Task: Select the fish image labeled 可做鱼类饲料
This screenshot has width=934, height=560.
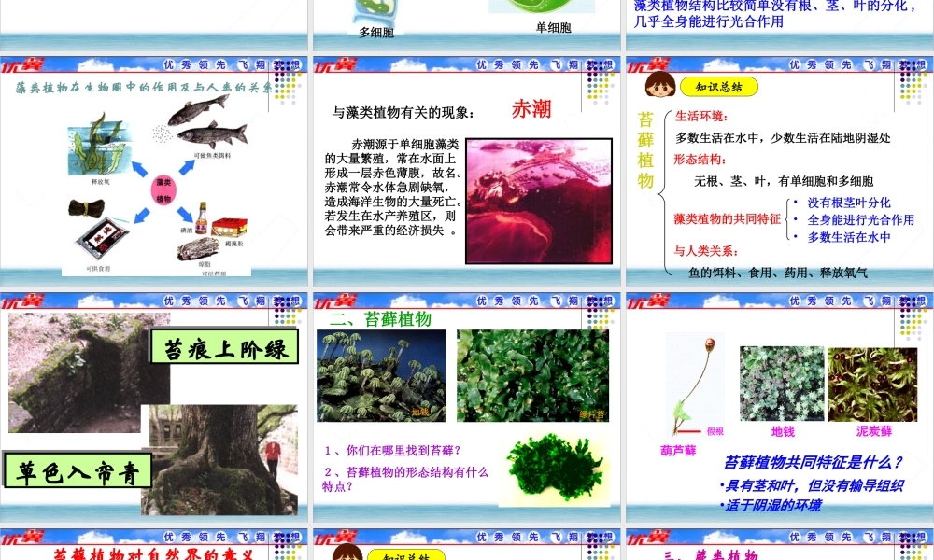Action: (x=210, y=126)
